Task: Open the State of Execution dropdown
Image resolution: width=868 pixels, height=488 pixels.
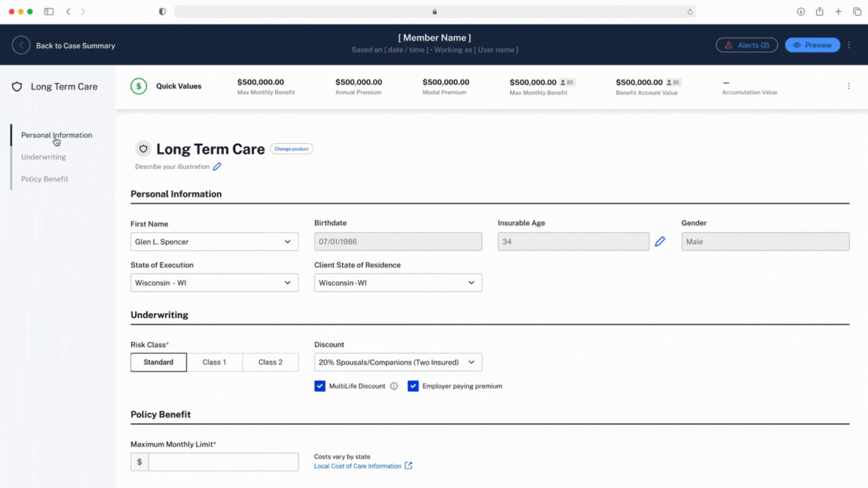Action: (214, 282)
